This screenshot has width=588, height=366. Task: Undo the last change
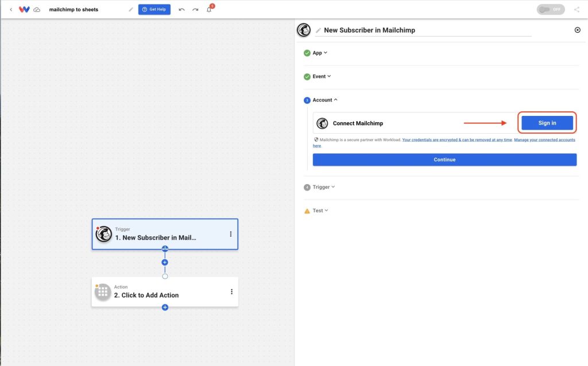point(182,9)
